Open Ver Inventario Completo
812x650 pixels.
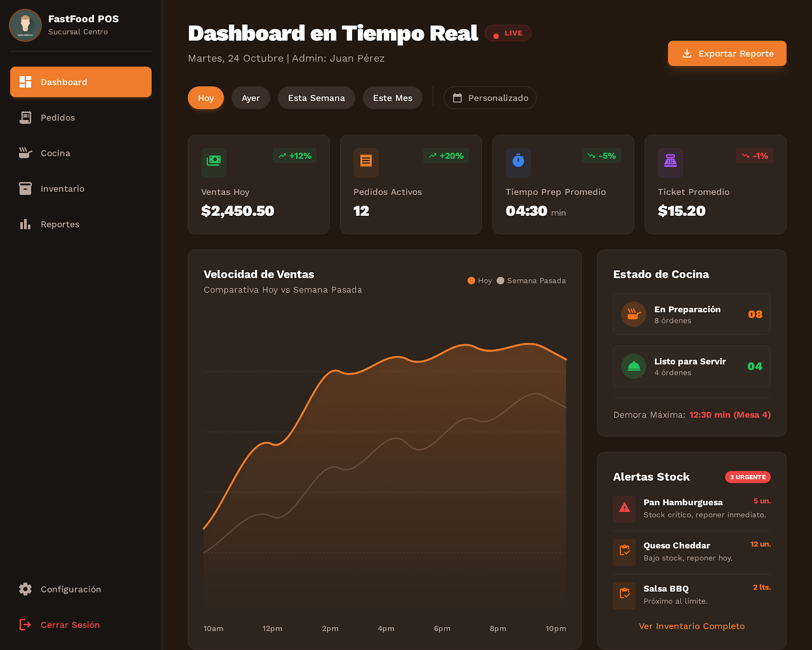point(692,626)
